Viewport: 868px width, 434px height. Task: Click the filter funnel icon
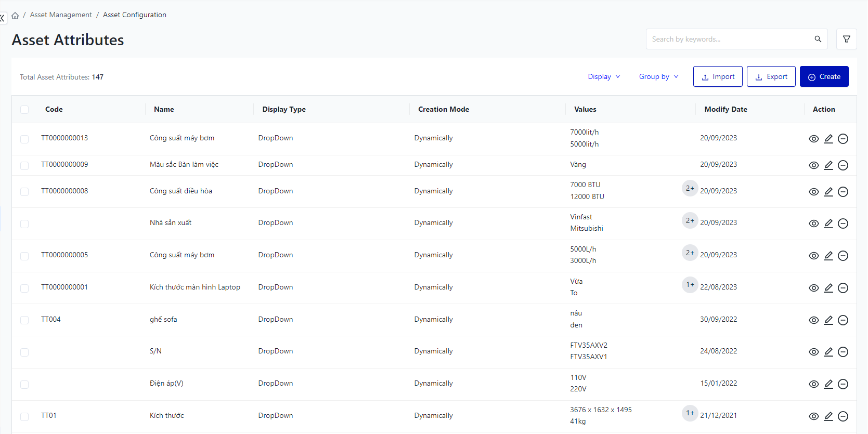846,39
